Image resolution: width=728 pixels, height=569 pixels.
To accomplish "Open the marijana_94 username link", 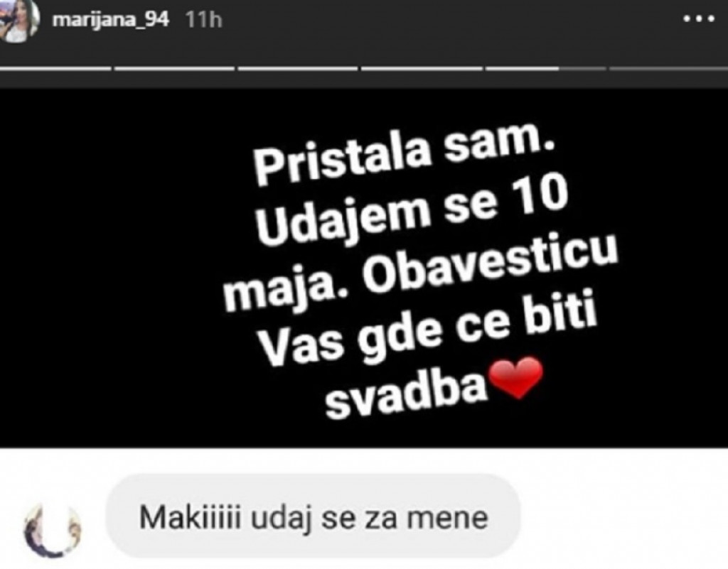I will point(110,20).
